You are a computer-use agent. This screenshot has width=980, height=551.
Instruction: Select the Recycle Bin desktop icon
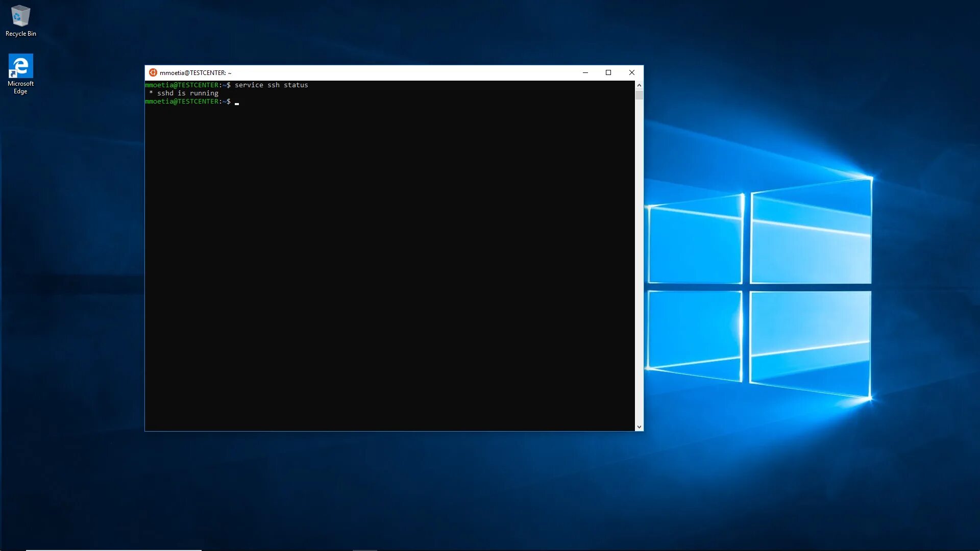20,16
